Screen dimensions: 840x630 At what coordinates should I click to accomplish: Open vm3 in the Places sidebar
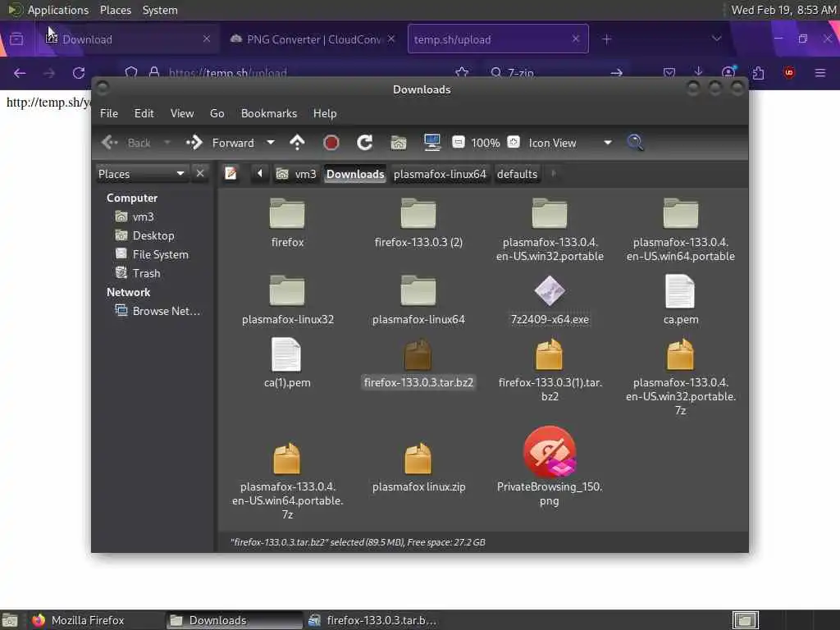pos(135,217)
